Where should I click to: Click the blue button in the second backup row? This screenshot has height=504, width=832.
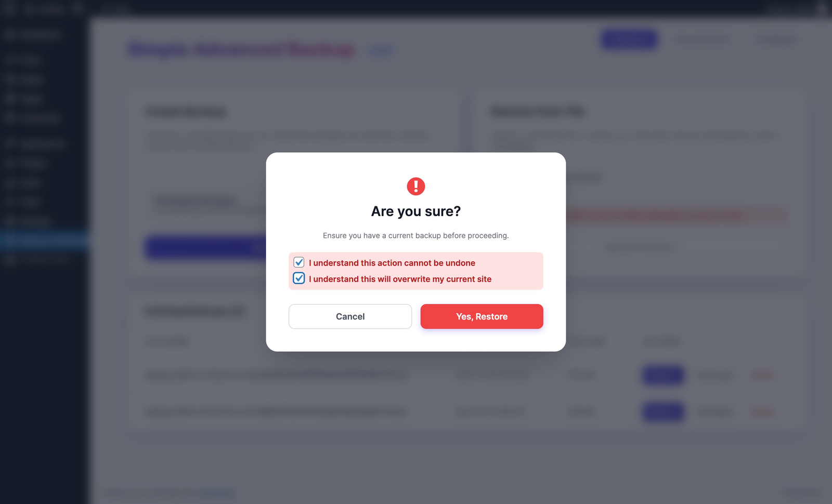662,412
